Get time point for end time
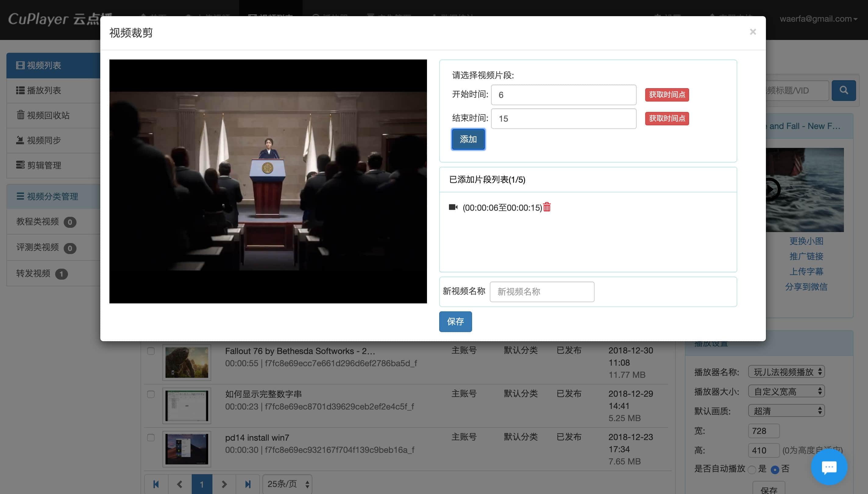 click(667, 118)
